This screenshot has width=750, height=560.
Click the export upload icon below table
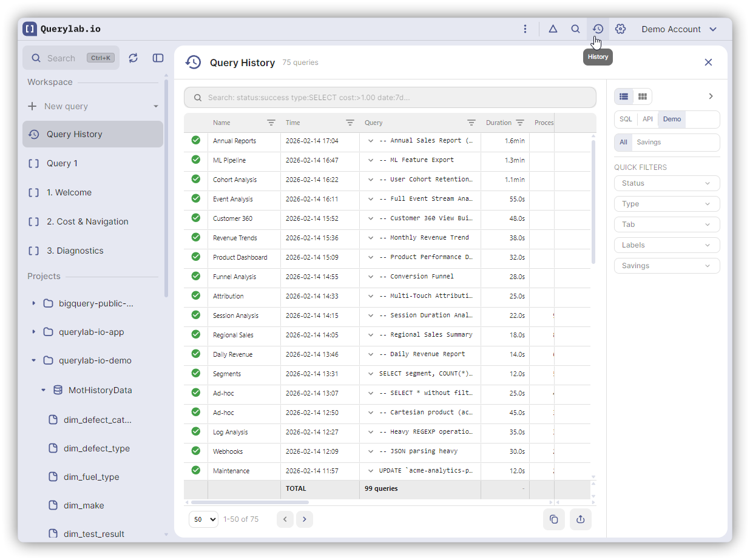pos(580,519)
